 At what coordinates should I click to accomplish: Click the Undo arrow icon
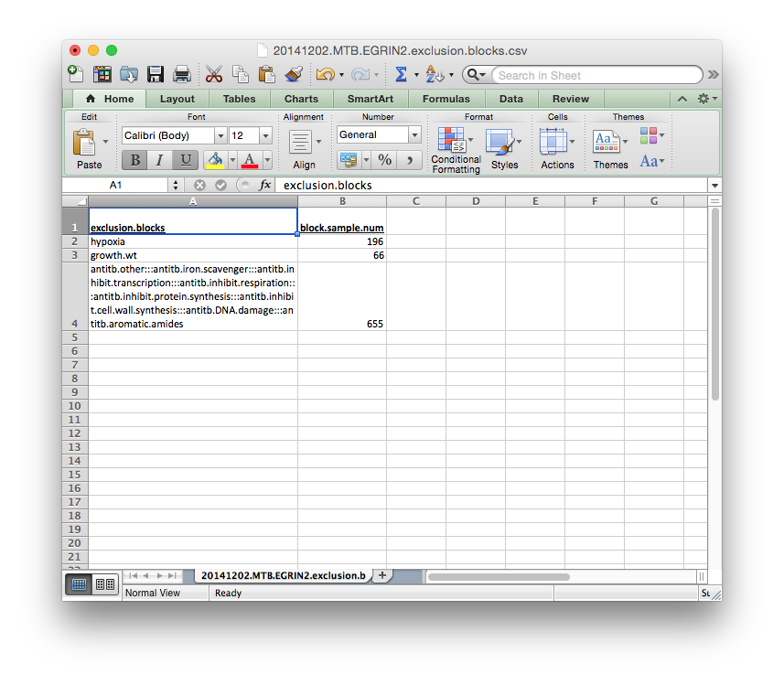click(x=324, y=75)
